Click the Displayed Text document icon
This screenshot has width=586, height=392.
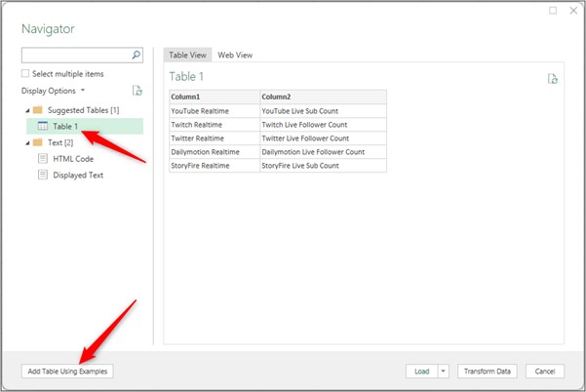(x=43, y=175)
